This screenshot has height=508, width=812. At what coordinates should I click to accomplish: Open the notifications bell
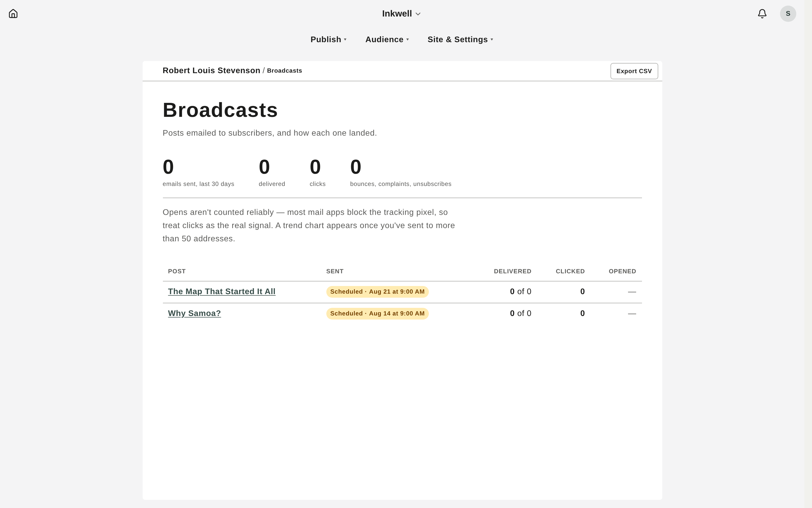tap(762, 14)
